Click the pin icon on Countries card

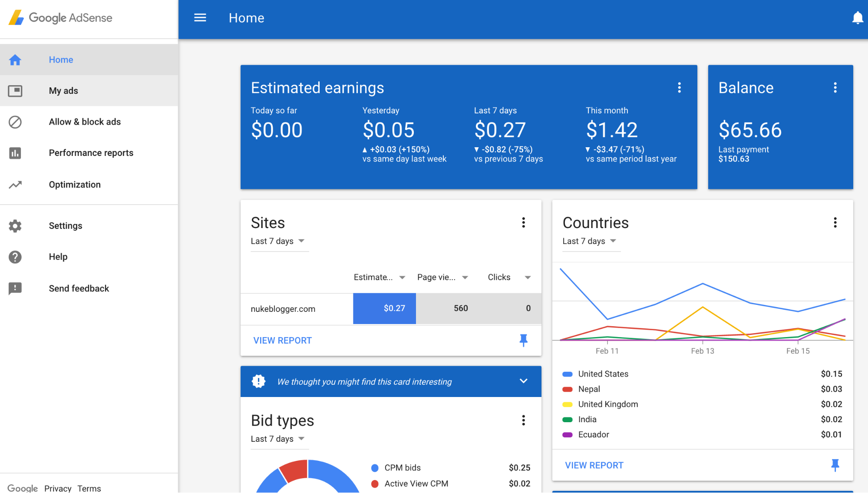(x=835, y=465)
